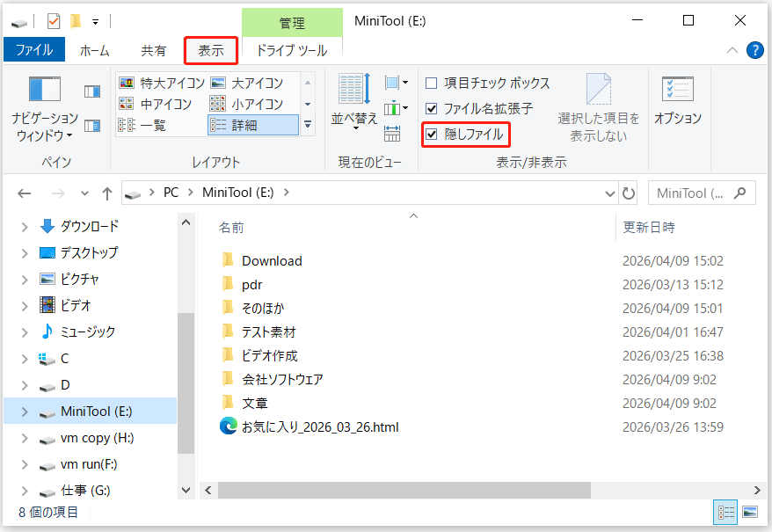
Task: Select the Download folder
Action: (x=272, y=261)
